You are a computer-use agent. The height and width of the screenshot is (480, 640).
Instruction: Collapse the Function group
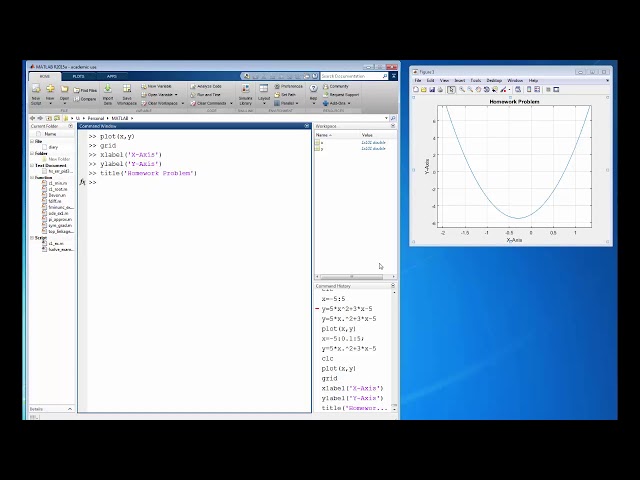32,178
